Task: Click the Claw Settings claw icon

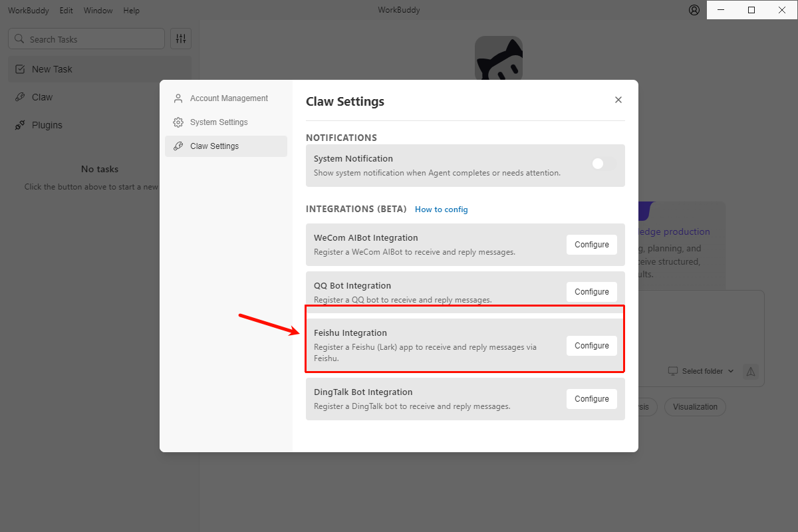Action: [178, 146]
